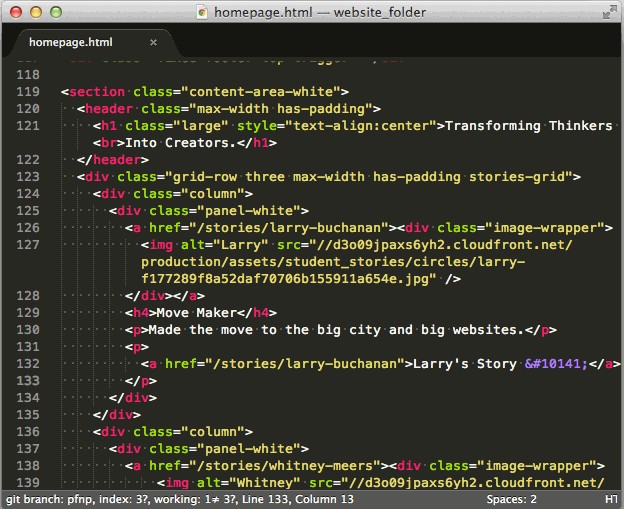Click line number 119 in the gutter
The width and height of the screenshot is (624, 509).
tap(28, 92)
